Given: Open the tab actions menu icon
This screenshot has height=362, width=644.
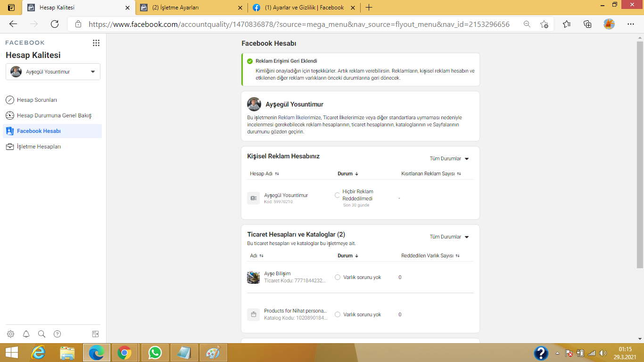Looking at the screenshot, I should click(11, 8).
